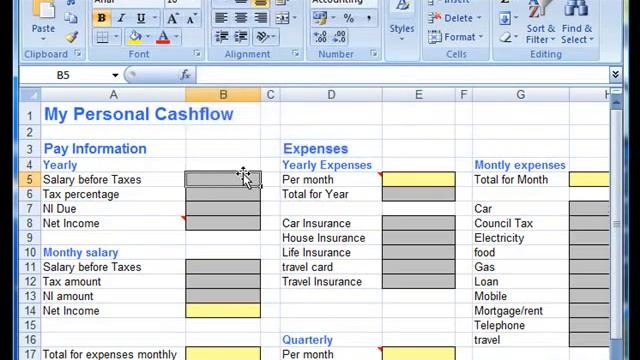The image size is (640, 360).
Task: Center text horizontally
Action: (x=241, y=18)
